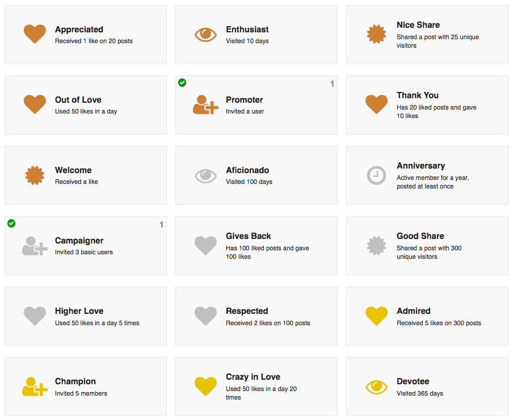Open the Gives Back badge title
513x420 pixels.
249,236
